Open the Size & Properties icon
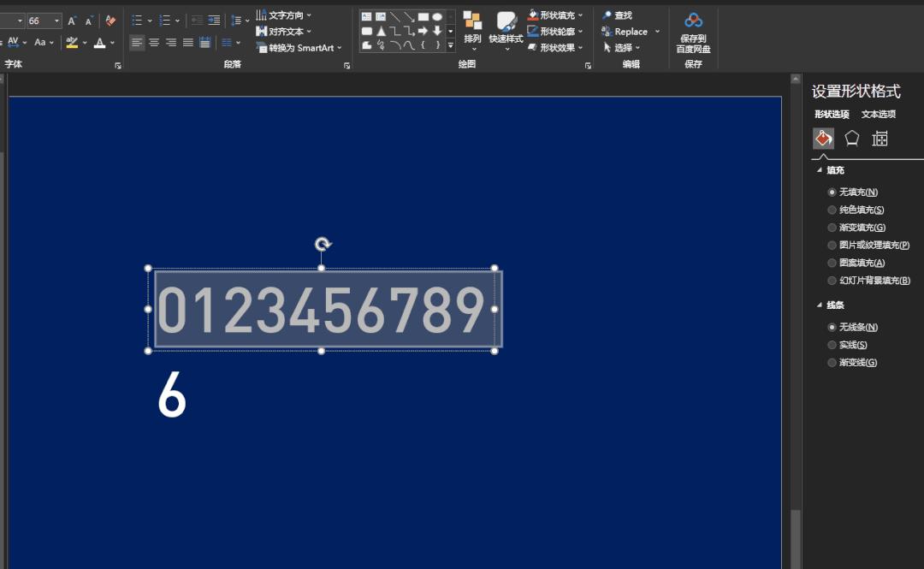The height and width of the screenshot is (569, 924). [880, 139]
